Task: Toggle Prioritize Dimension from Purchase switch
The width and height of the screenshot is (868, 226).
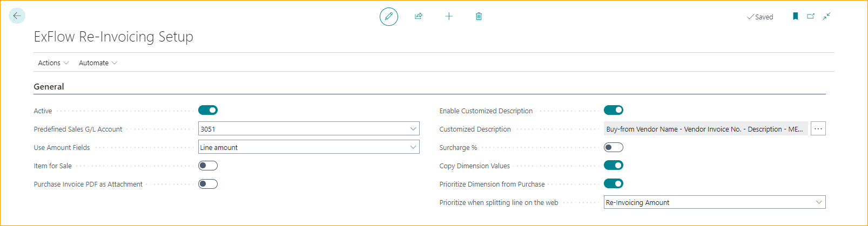Action: point(614,183)
